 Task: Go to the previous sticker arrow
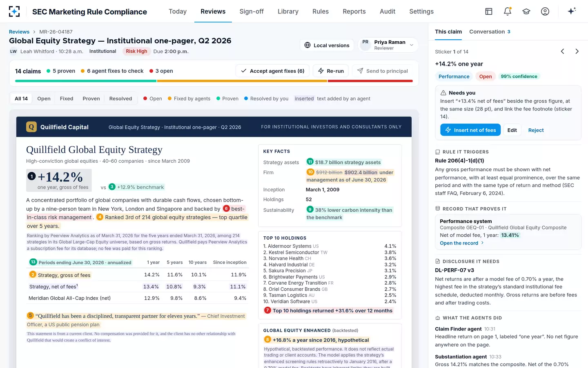[x=563, y=52]
